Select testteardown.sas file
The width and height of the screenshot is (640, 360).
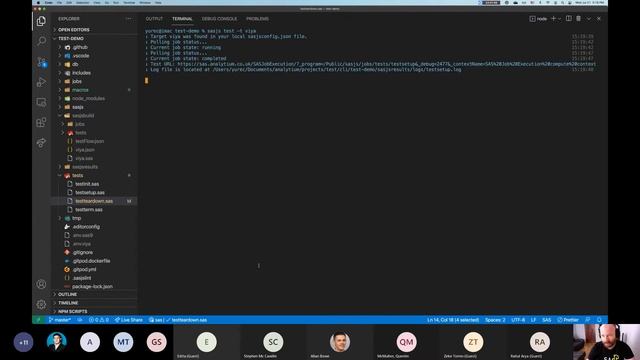click(94, 201)
